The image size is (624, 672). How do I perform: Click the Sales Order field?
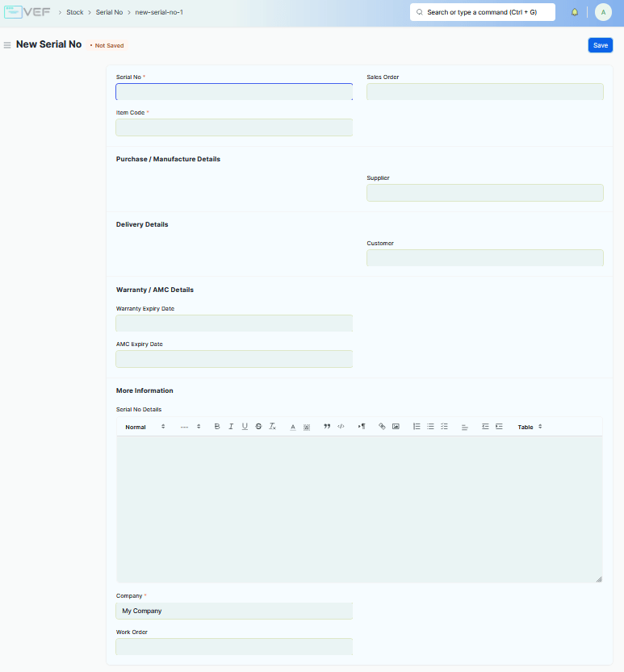click(485, 92)
